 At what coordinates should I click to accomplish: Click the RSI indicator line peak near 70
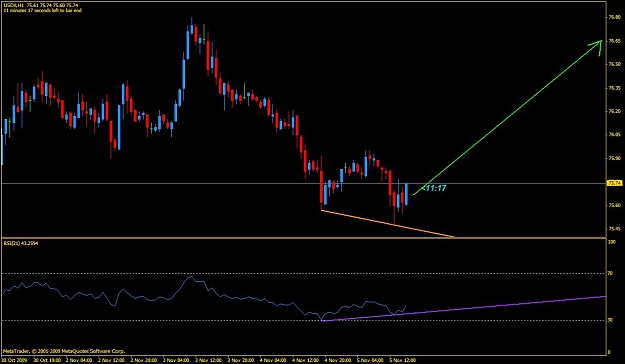191,277
